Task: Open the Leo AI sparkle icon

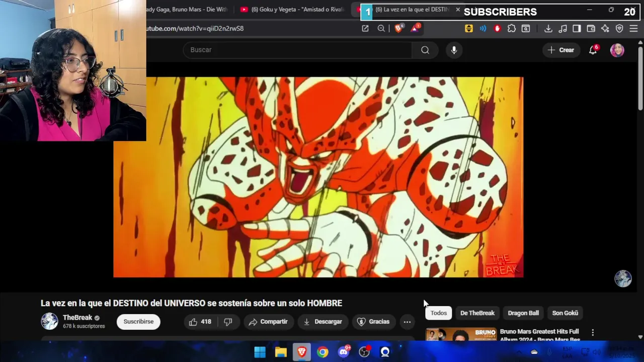Action: coord(605,29)
